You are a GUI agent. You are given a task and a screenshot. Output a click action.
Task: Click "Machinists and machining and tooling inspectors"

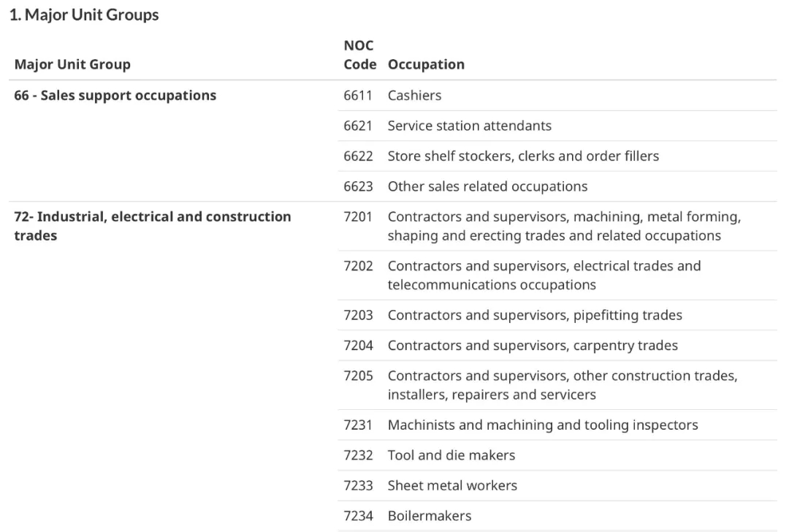(543, 425)
